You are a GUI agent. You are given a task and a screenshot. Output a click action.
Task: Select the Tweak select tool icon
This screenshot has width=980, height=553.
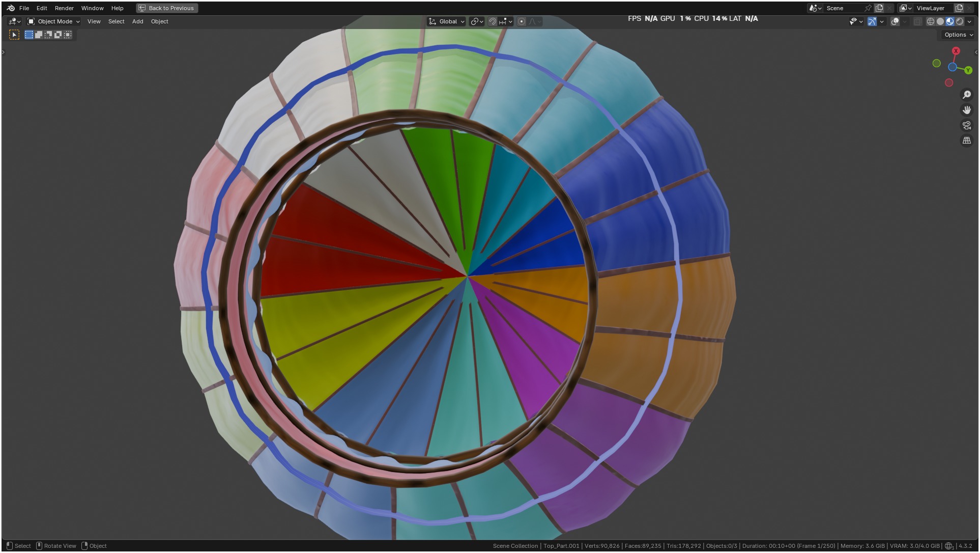[x=14, y=35]
